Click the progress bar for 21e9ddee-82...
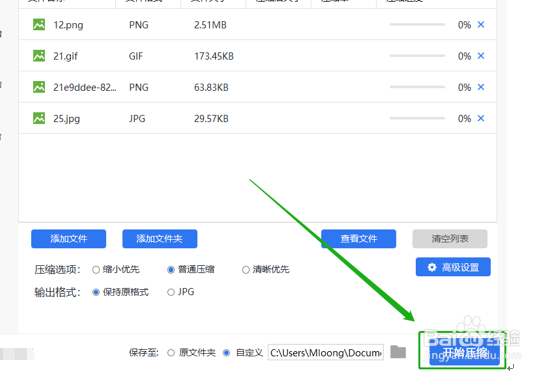552x375 pixels. click(417, 87)
